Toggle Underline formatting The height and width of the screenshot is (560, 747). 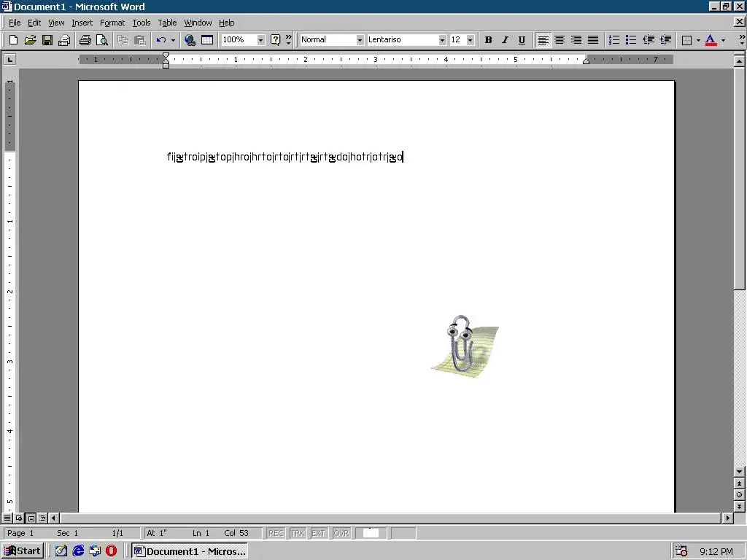(522, 40)
